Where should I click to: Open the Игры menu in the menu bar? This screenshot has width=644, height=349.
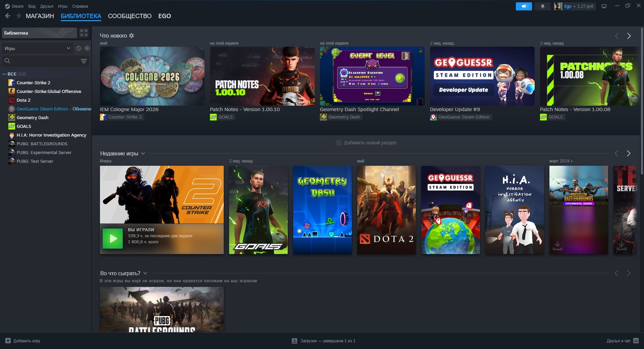[x=62, y=6]
